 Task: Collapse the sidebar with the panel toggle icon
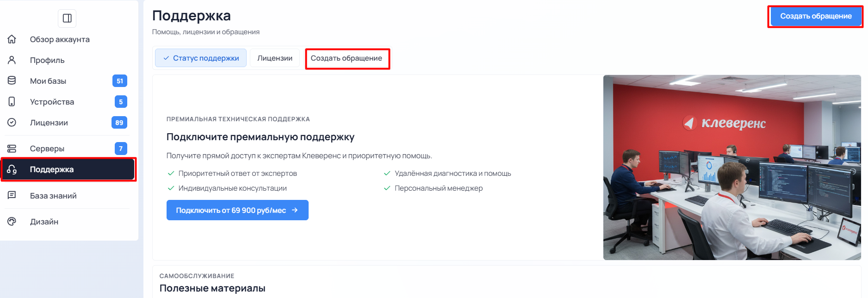tap(67, 19)
